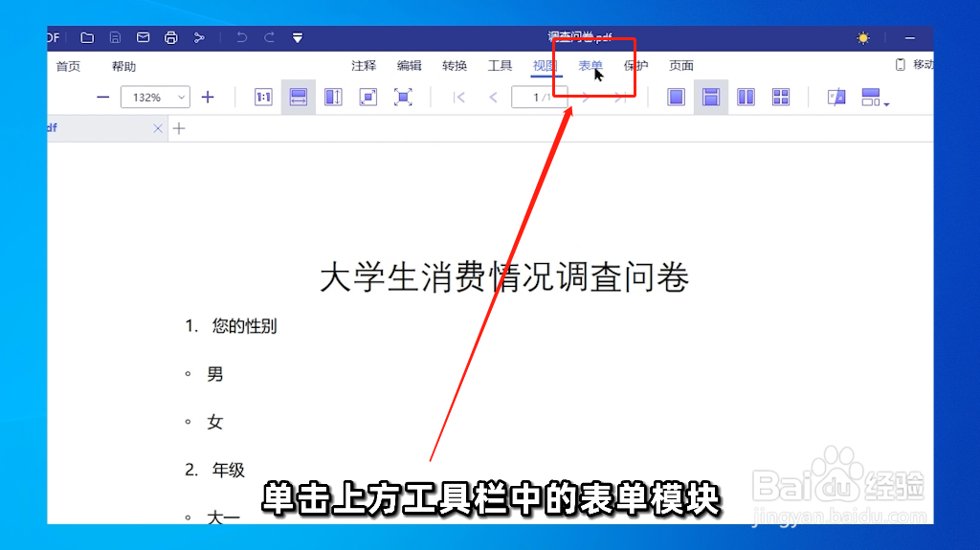Print the document using printer icon
980x550 pixels.
point(170,38)
